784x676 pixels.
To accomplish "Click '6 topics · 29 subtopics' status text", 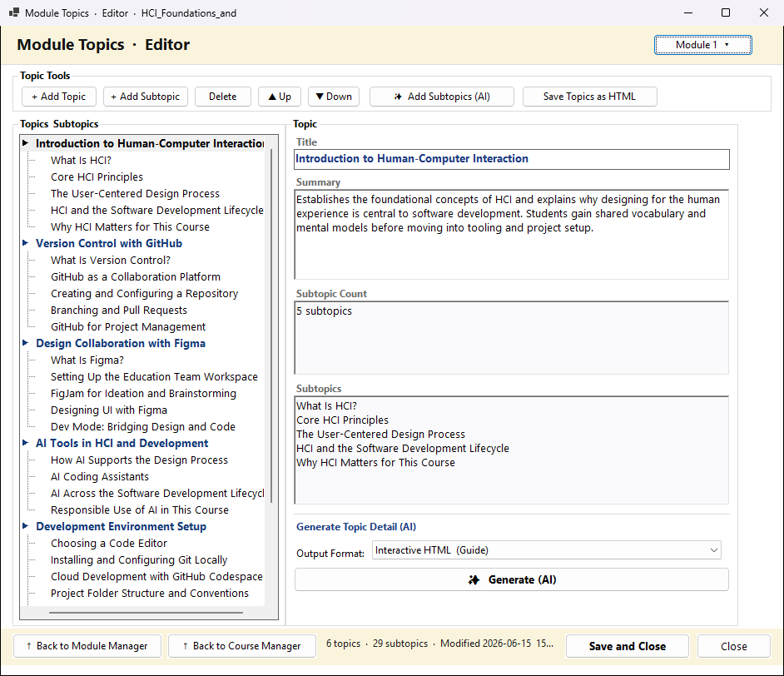I will click(x=377, y=644).
